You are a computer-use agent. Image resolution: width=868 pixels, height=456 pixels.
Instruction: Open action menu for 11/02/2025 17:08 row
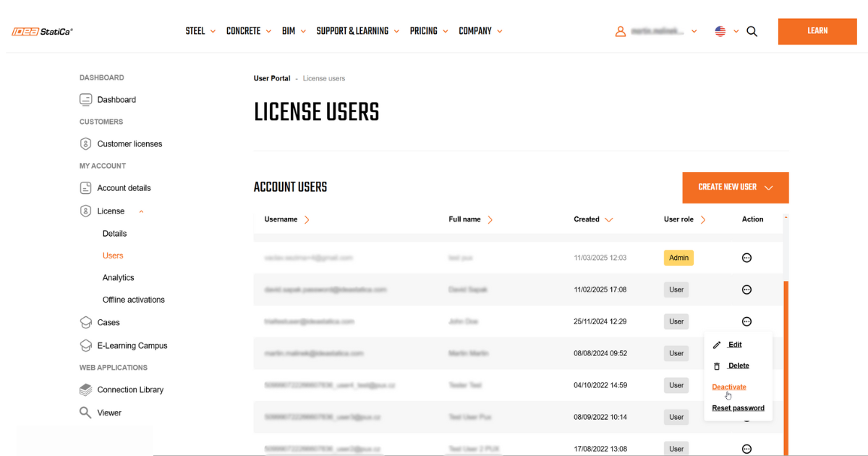click(x=747, y=290)
